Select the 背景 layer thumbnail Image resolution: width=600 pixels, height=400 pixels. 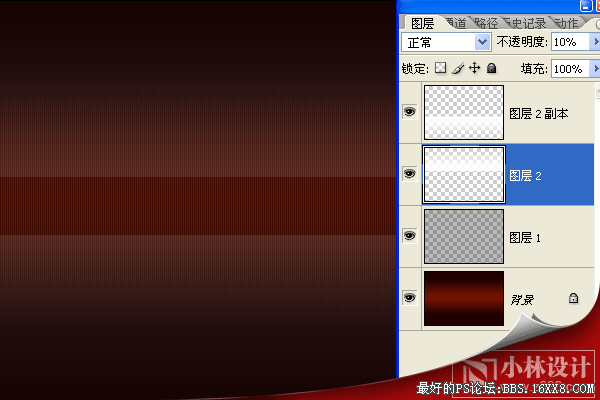(464, 299)
